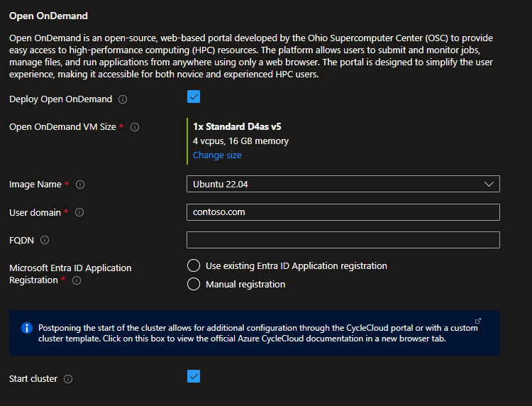This screenshot has width=532, height=406.
Task: Toggle the Start cluster checkbox
Action: click(x=194, y=376)
